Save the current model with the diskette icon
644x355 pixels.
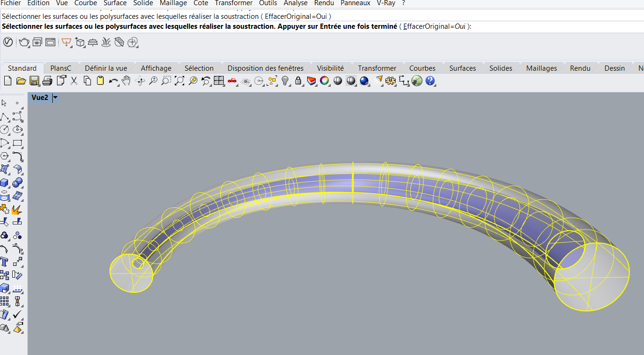[x=34, y=81]
